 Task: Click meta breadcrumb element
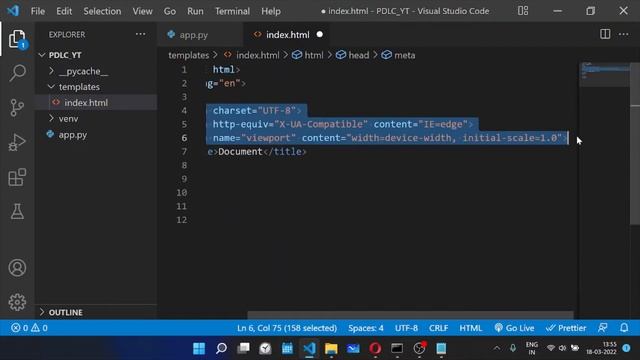point(404,55)
